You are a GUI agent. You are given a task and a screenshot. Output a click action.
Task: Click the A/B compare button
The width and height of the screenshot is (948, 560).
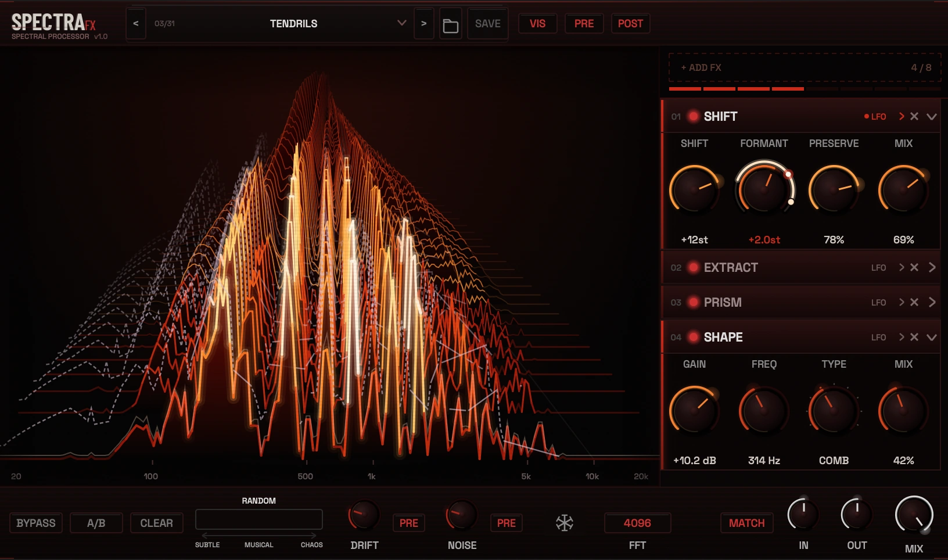pos(96,523)
